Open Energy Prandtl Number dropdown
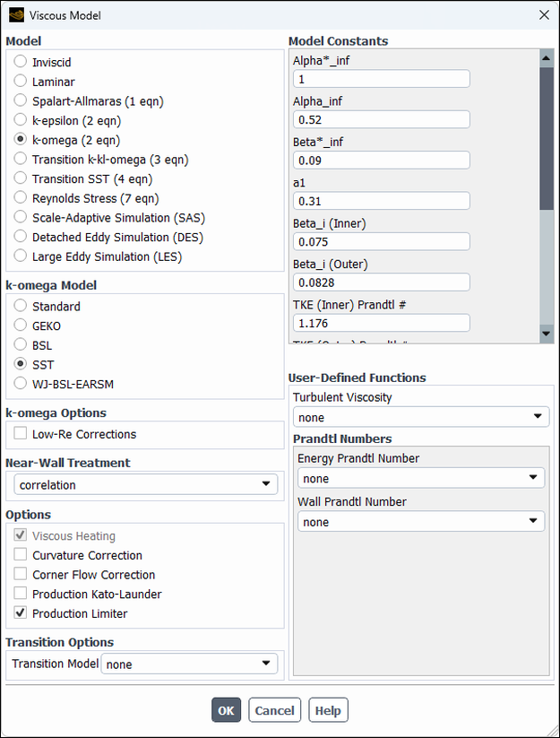Screen dimensions: 560x738 [x=420, y=478]
